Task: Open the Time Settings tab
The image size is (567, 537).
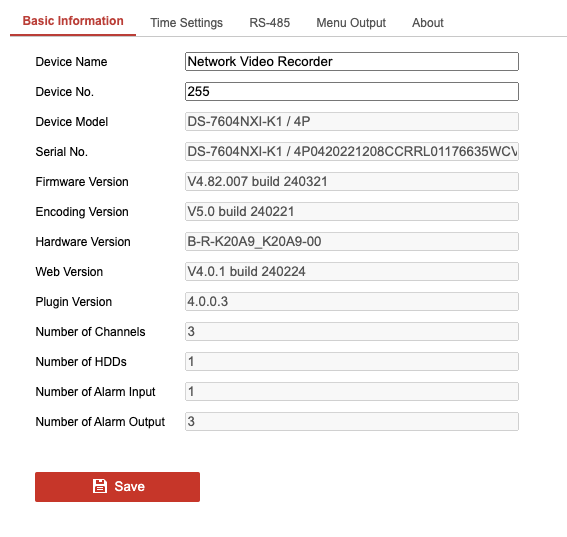Action: 186,23
